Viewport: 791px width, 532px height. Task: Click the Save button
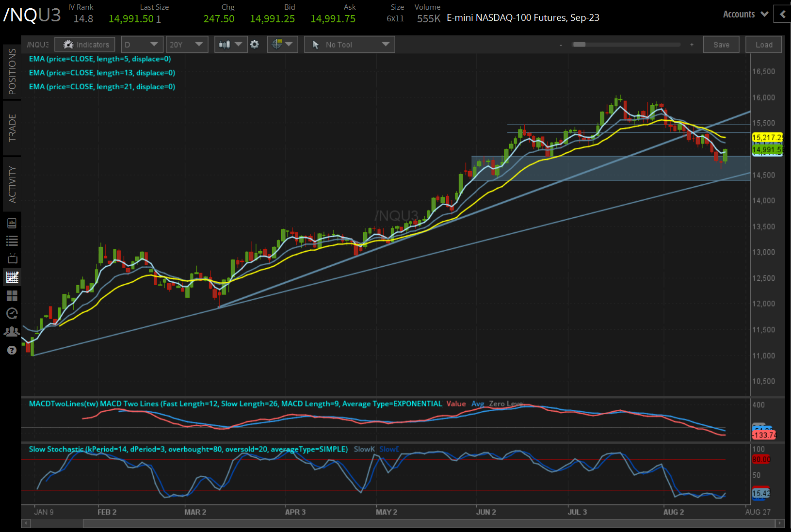(721, 44)
